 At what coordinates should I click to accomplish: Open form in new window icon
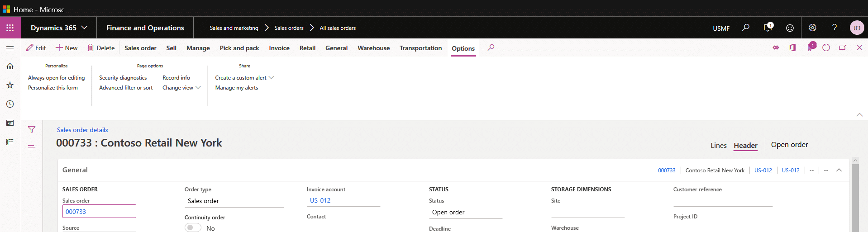[843, 47]
